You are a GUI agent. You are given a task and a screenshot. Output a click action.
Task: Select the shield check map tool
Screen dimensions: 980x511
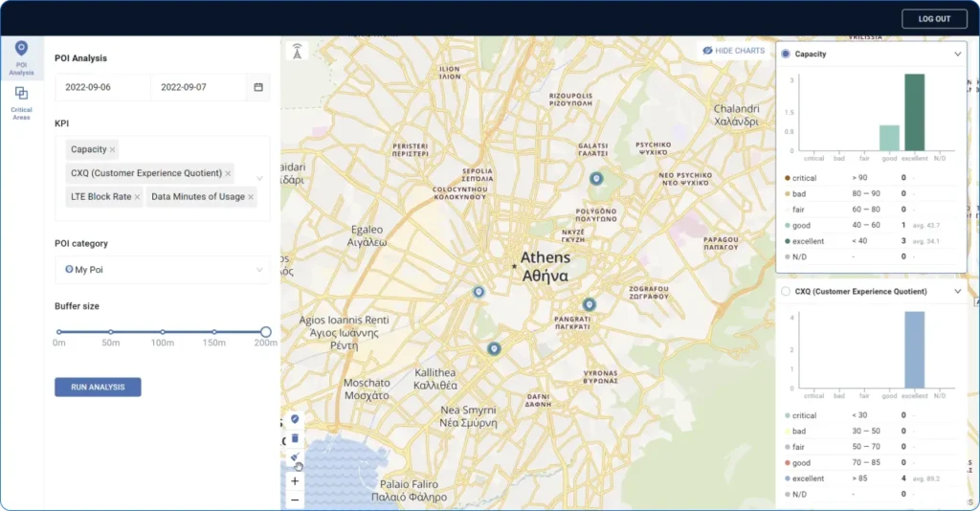click(x=295, y=419)
